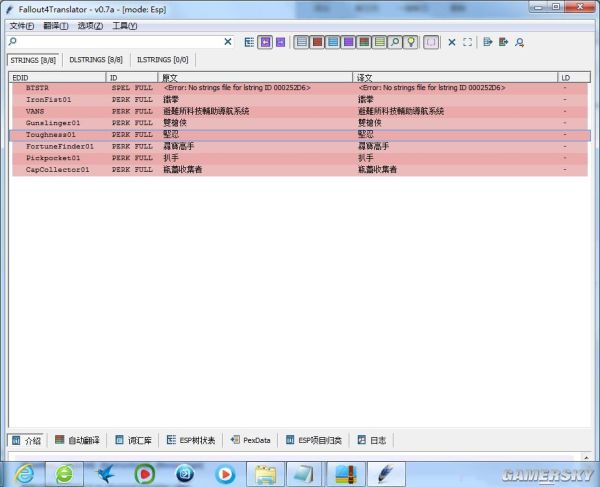Select the Pickpocket01 row

point(300,158)
